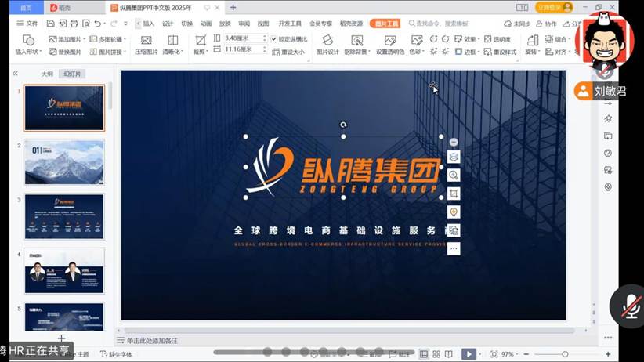Toggle the muted microphone button
Image resolution: width=644 pixels, height=362 pixels.
pyautogui.click(x=630, y=306)
